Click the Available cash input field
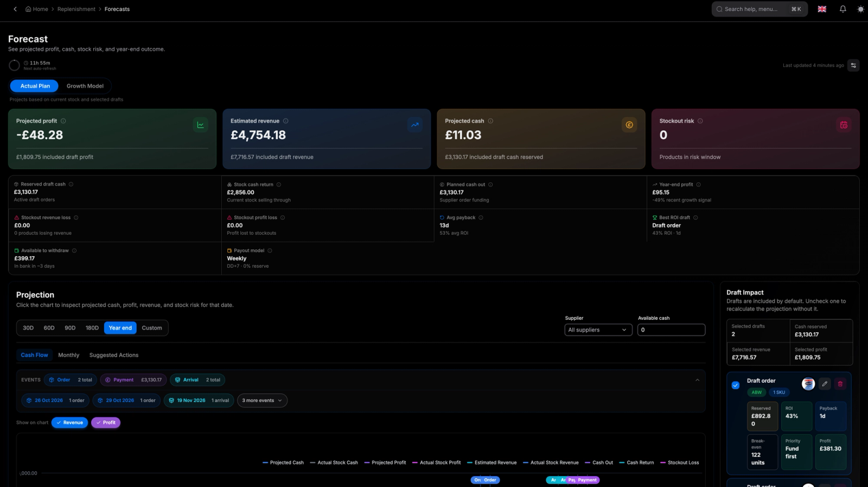The height and width of the screenshot is (487, 868). point(671,330)
